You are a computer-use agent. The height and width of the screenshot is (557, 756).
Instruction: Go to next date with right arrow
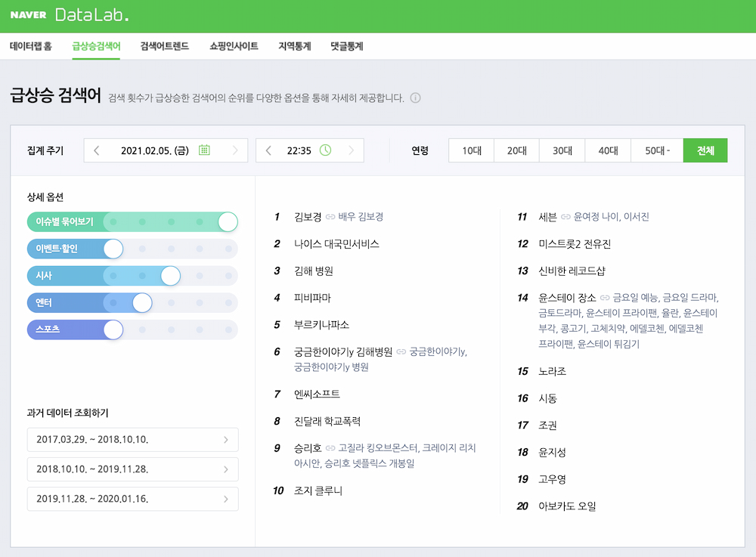pyautogui.click(x=235, y=150)
